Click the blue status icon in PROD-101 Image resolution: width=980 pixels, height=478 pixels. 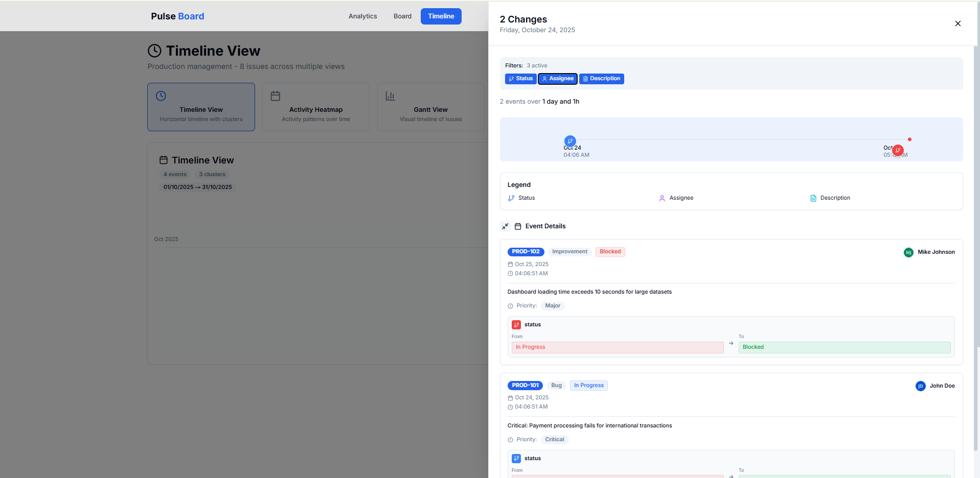point(516,459)
